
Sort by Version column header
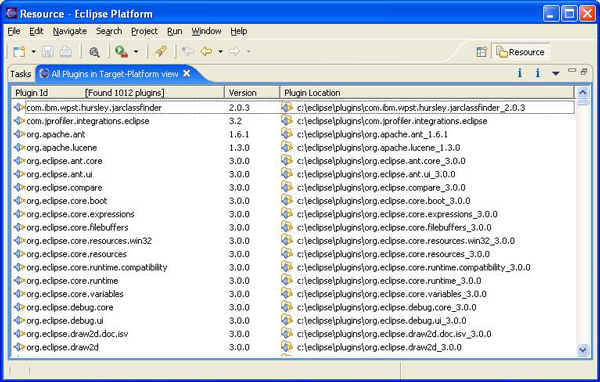click(252, 93)
